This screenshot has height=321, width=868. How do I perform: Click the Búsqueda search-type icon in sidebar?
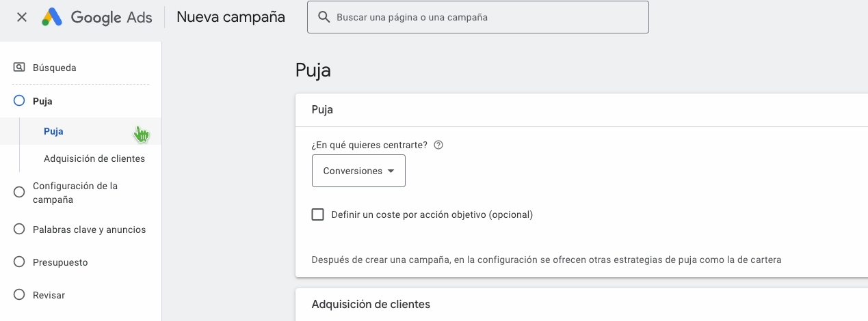pos(19,68)
